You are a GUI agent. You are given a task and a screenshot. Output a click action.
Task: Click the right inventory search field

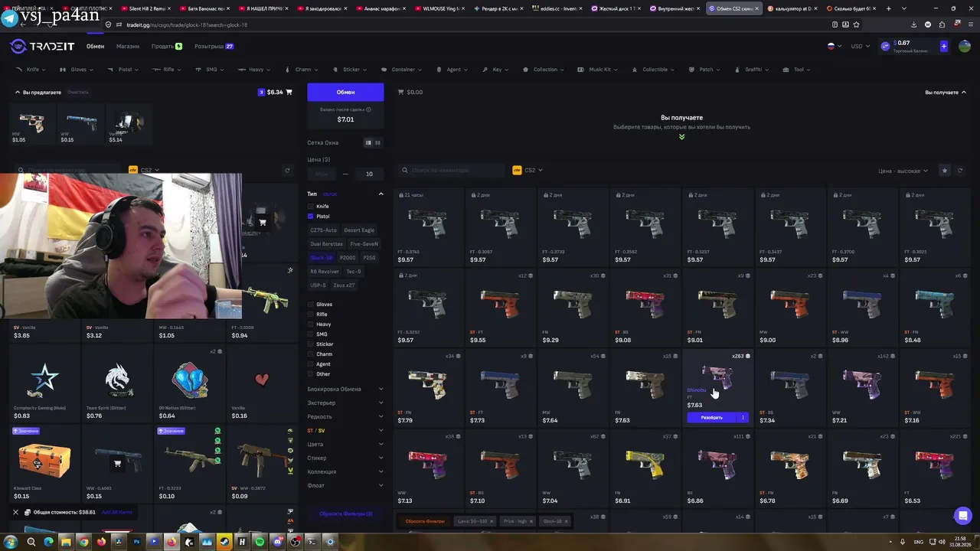point(452,170)
